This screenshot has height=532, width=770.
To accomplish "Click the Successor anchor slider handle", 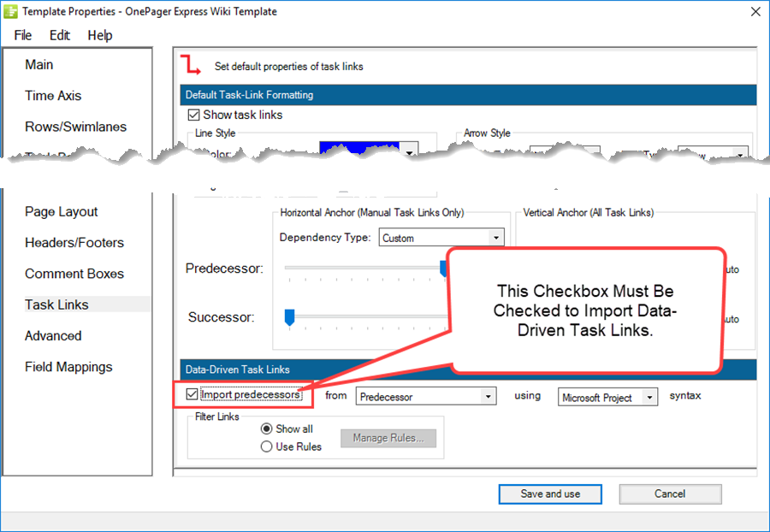I will point(289,317).
